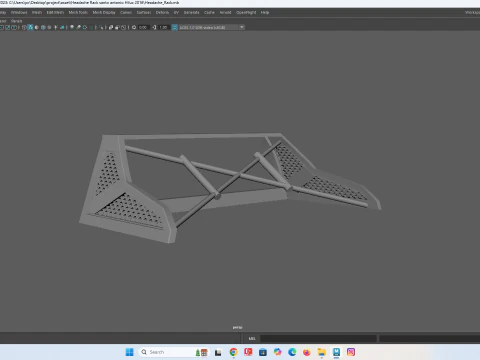The height and width of the screenshot is (360, 480).
Task: Toggle the Safe Action overlay icon
Action: point(7,27)
